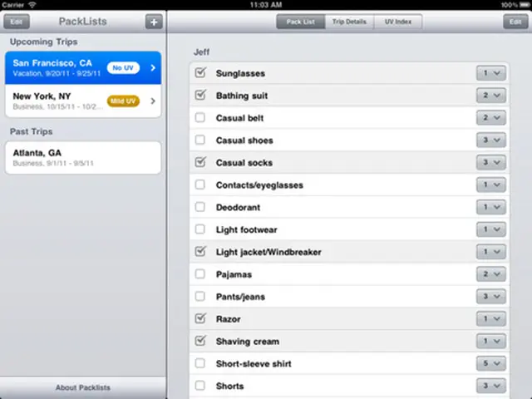Switch to the UV Index tab

click(x=397, y=22)
